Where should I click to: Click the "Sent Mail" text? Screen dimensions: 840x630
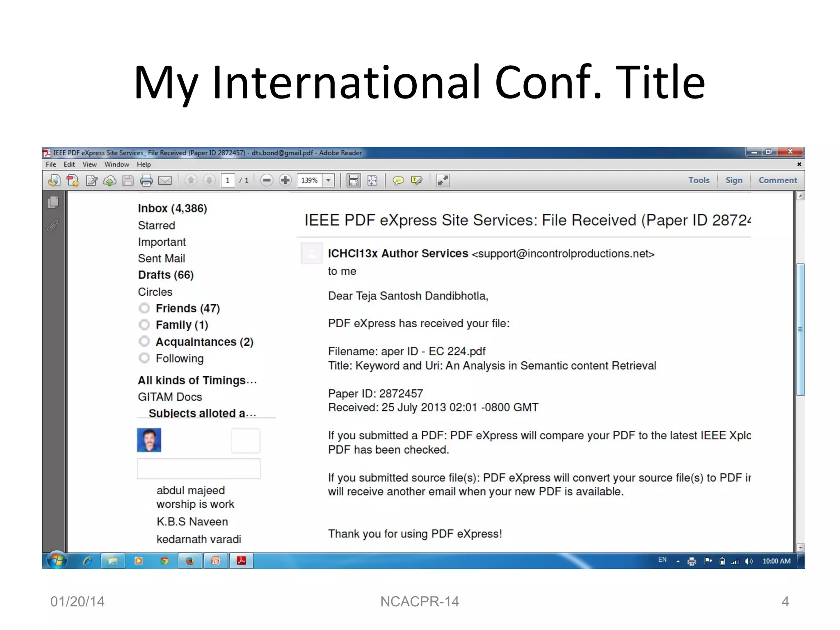click(161, 258)
